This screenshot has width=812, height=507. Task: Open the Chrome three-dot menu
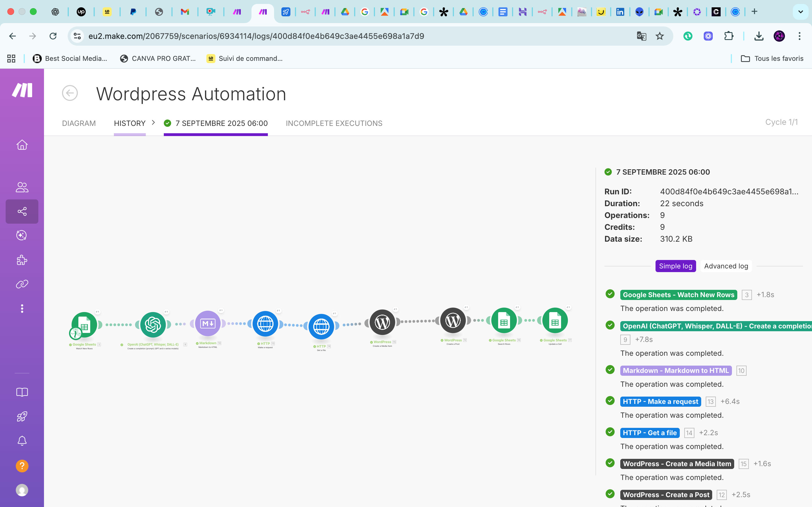(799, 36)
